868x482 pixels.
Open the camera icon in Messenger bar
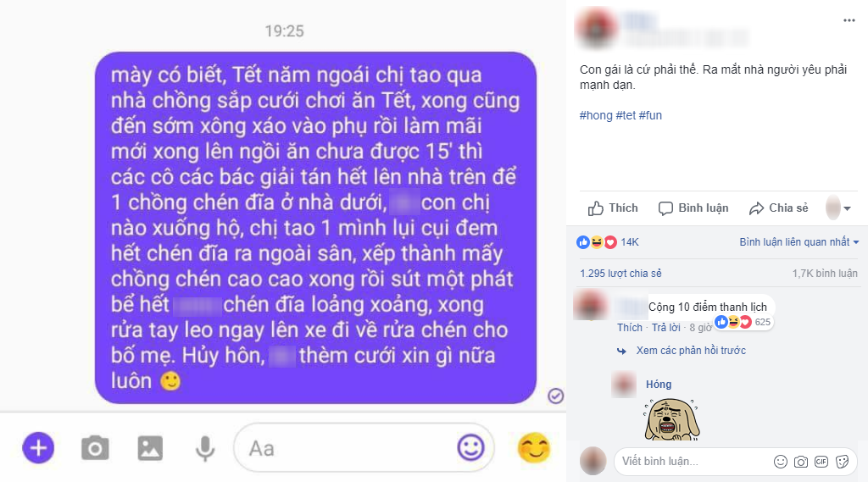(x=95, y=447)
